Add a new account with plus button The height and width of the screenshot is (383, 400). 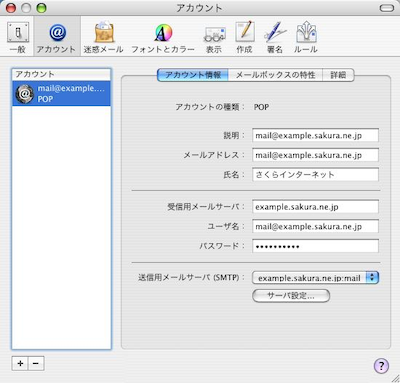point(20,363)
